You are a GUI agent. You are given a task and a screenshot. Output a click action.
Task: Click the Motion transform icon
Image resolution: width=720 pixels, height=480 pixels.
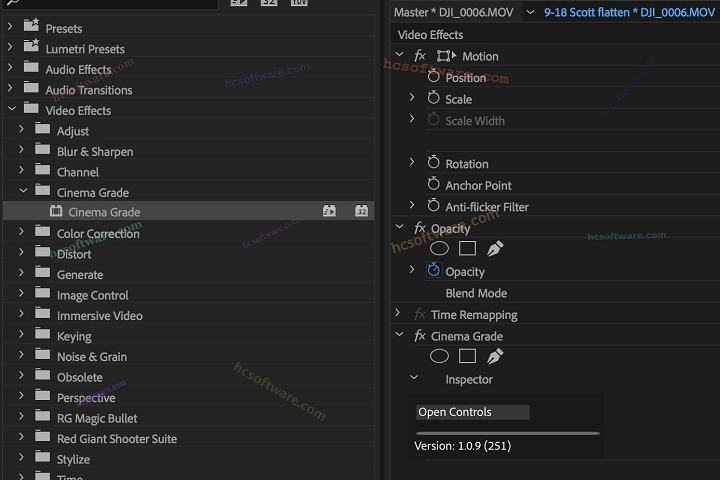coord(446,57)
